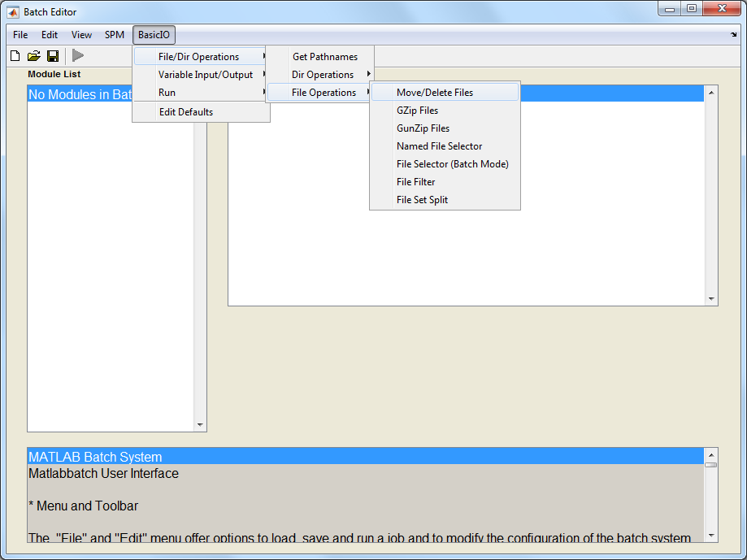This screenshot has width=747, height=560.
Task: Select Named File Selector option
Action: click(439, 146)
